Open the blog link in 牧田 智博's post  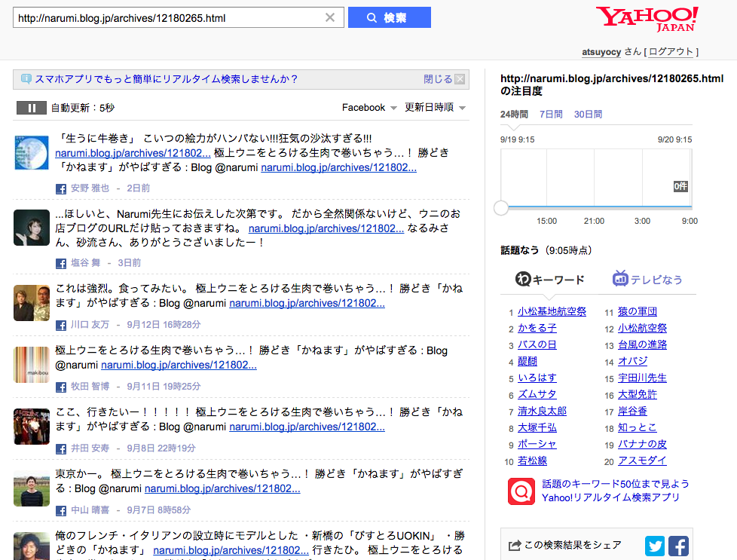[179, 365]
